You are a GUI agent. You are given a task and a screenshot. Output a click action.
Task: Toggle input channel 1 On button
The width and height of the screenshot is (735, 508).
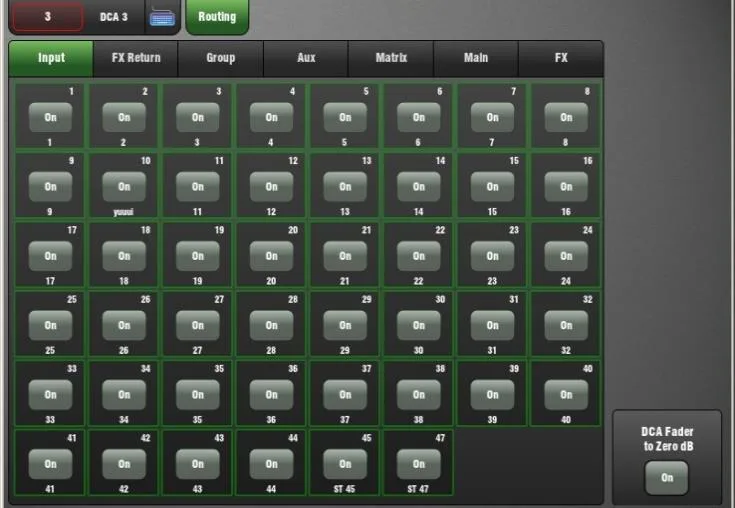pos(50,117)
